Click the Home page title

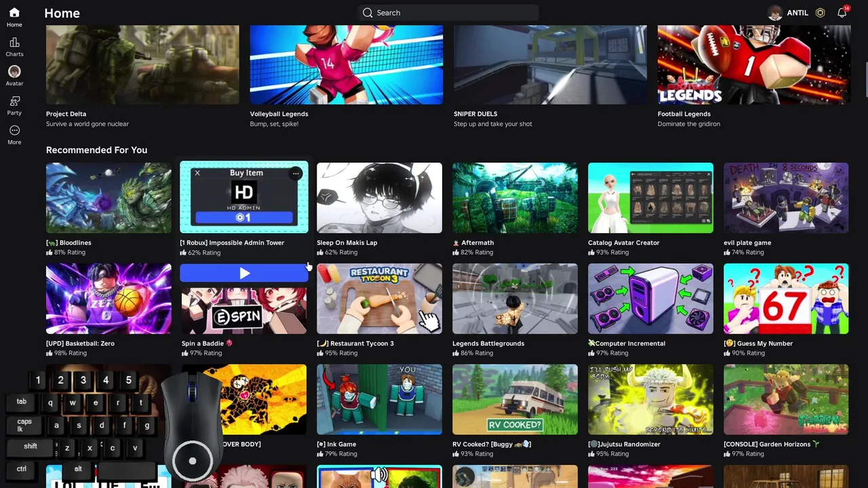pos(62,13)
